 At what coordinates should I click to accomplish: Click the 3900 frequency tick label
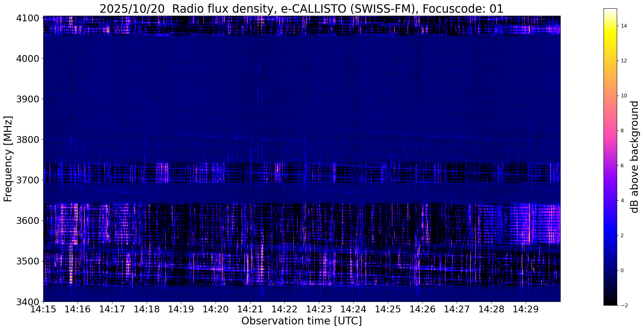28,99
